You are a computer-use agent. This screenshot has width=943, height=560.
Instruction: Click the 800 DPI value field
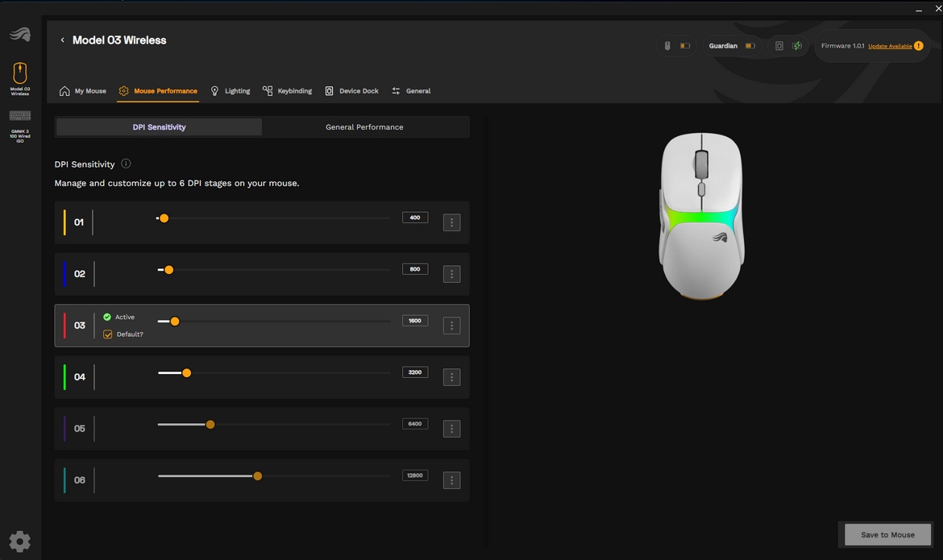click(x=415, y=269)
